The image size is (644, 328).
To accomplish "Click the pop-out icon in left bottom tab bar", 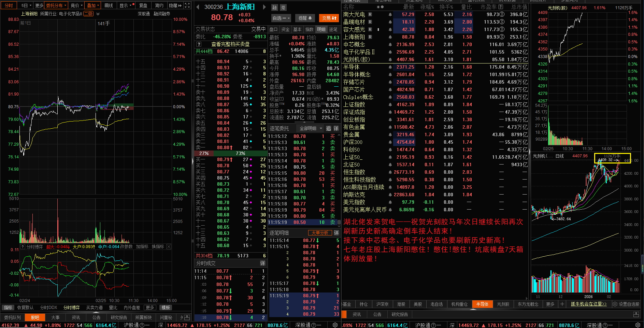I will (187, 317).
